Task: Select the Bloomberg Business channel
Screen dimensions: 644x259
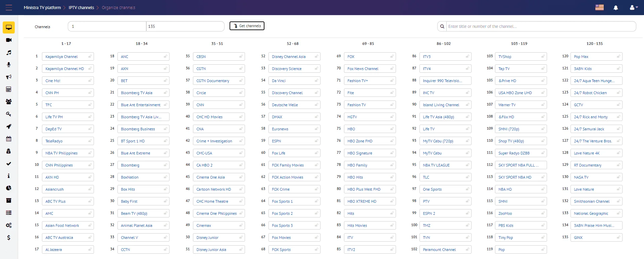Action: point(143,129)
